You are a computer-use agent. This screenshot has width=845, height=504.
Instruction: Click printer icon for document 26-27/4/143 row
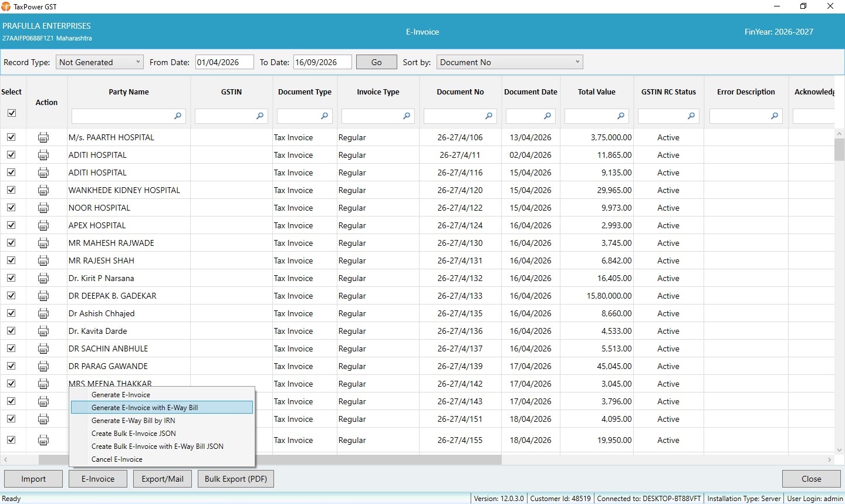(x=43, y=401)
